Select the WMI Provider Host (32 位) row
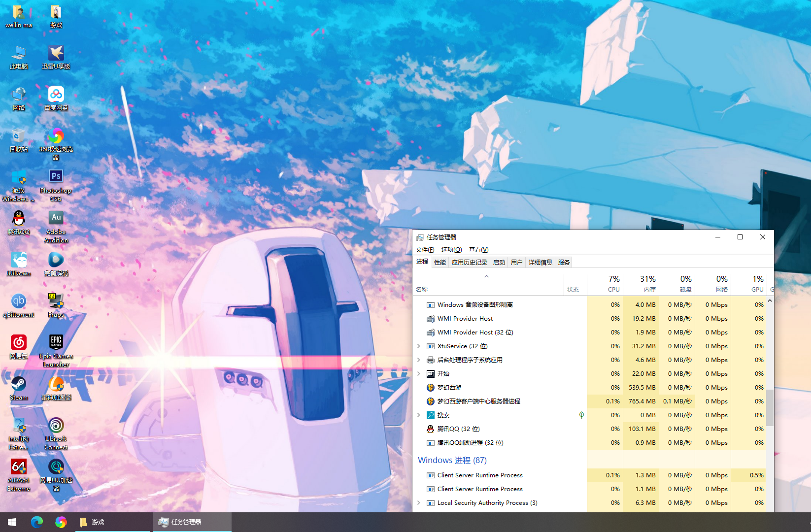The width and height of the screenshot is (811, 532). [x=589, y=332]
